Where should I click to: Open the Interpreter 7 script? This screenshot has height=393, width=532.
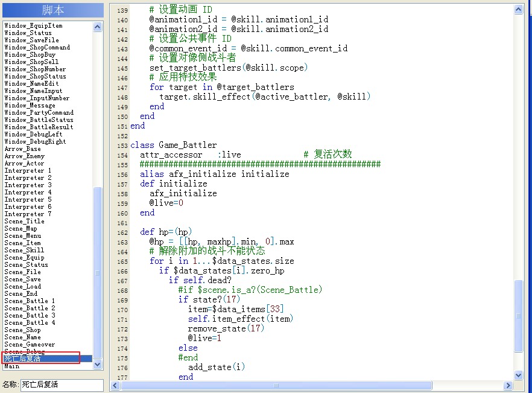(28, 214)
